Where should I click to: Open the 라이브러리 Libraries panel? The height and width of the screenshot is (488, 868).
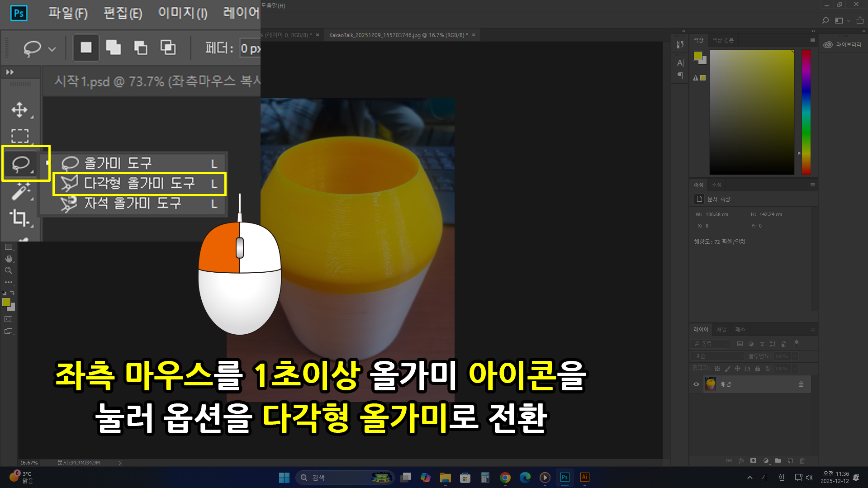pos(842,44)
